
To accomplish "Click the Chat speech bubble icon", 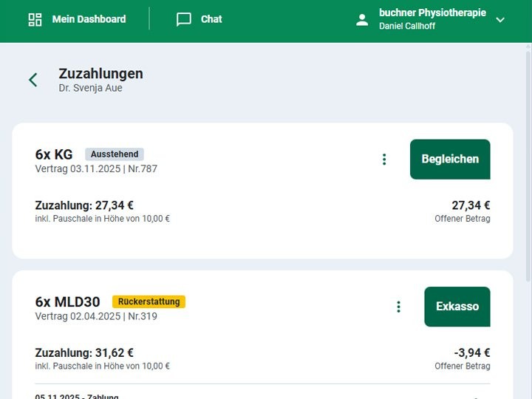I will coord(184,19).
